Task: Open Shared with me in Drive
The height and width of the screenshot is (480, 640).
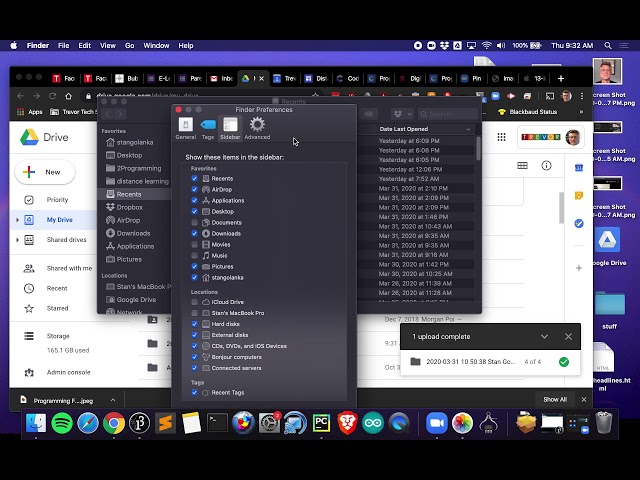Action: coord(69,268)
